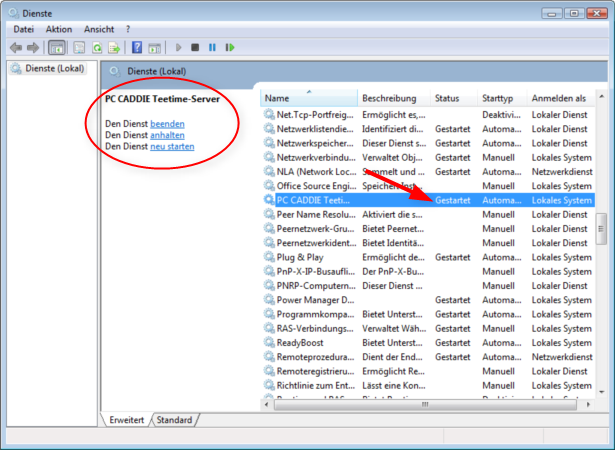Click the back arrow toolbar icon
615x450 pixels.
point(15,47)
